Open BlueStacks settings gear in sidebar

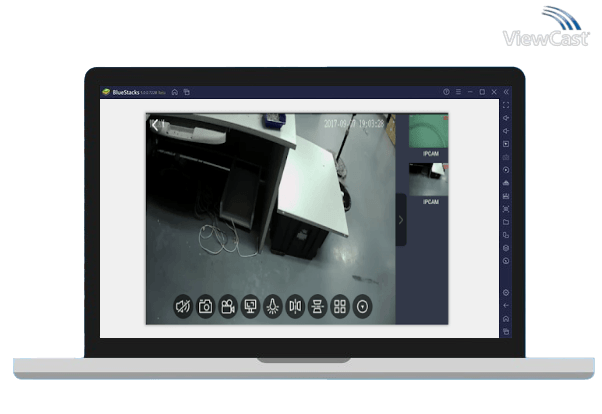coord(506,293)
